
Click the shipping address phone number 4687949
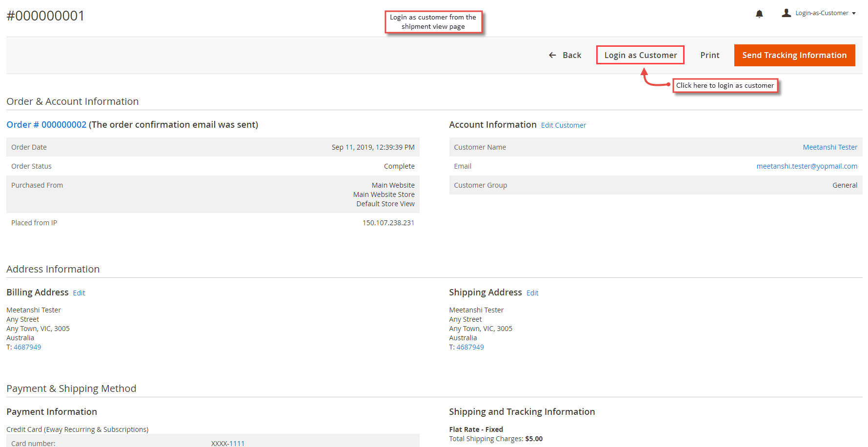tap(470, 347)
